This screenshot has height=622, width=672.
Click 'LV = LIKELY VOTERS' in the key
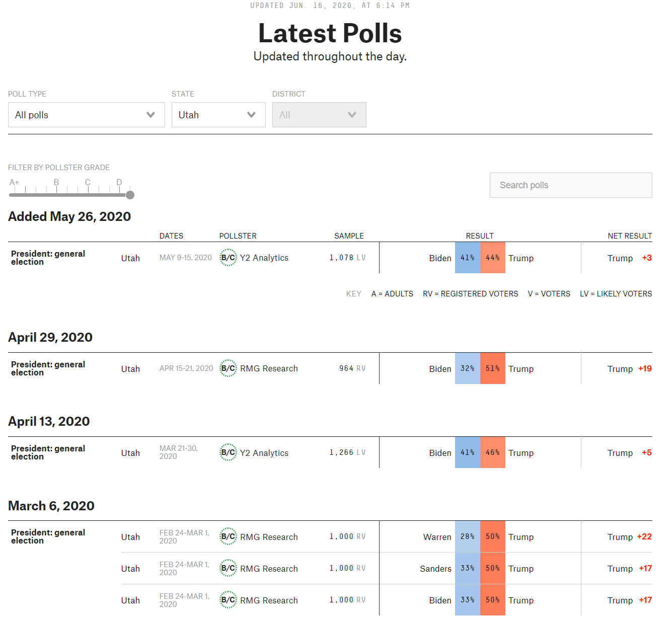pos(616,294)
